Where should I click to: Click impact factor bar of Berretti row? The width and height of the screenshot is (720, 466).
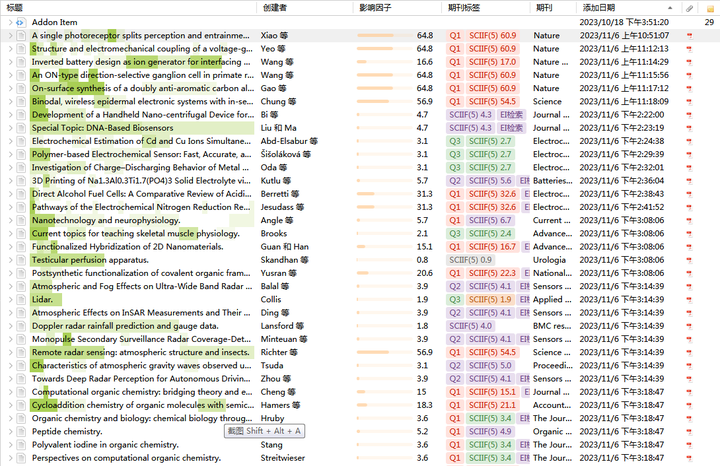(384, 194)
